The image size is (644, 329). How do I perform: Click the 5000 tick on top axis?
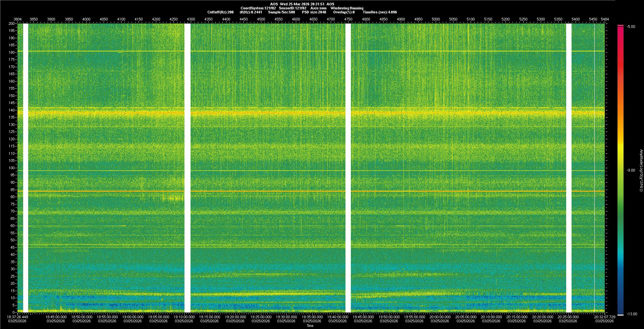[x=436, y=19]
